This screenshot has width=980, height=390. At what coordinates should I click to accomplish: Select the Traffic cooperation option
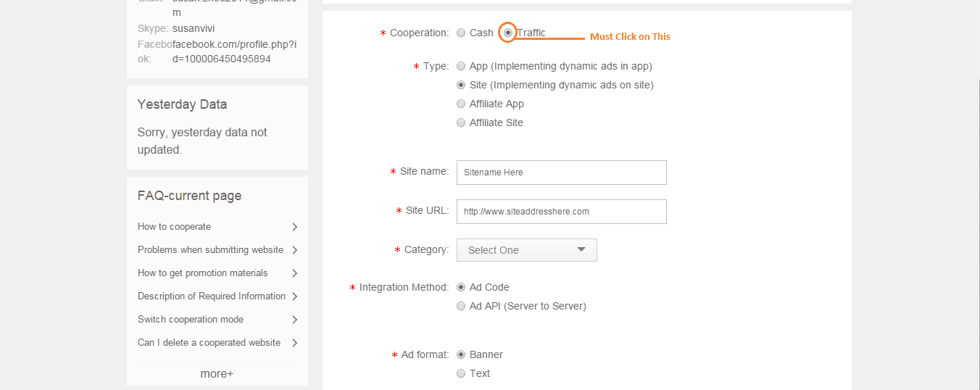pos(508,33)
